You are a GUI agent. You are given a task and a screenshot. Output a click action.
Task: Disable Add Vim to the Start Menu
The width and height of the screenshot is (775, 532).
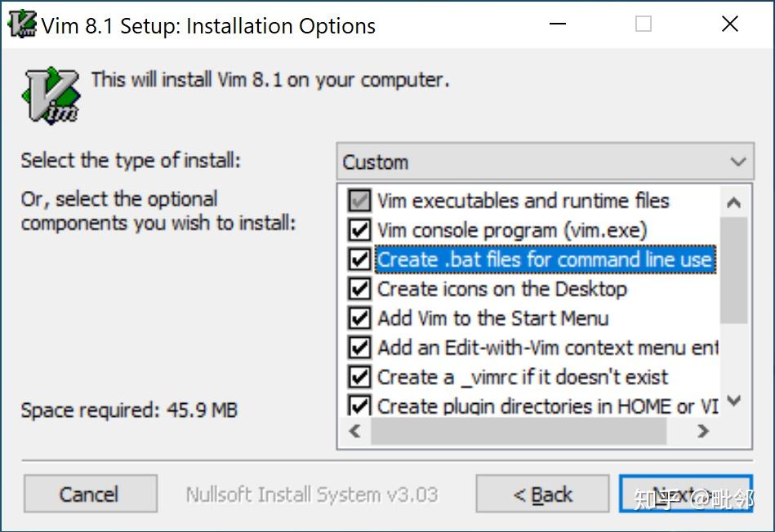(x=359, y=318)
